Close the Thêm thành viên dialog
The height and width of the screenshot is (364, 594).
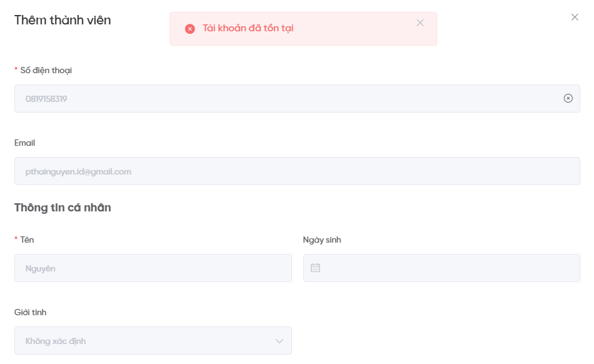[575, 18]
